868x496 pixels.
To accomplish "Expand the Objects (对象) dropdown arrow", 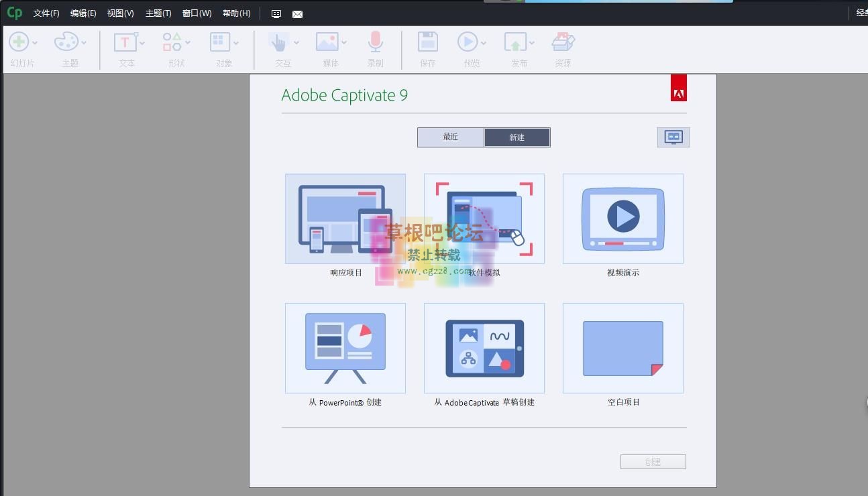I will pyautogui.click(x=236, y=43).
